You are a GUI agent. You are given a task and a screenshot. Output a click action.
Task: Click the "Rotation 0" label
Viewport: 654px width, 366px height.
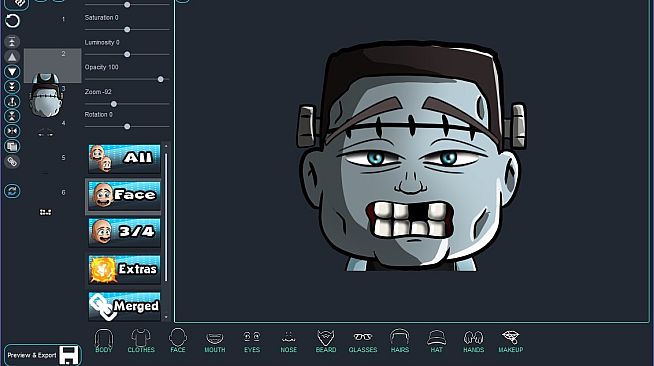[98, 114]
